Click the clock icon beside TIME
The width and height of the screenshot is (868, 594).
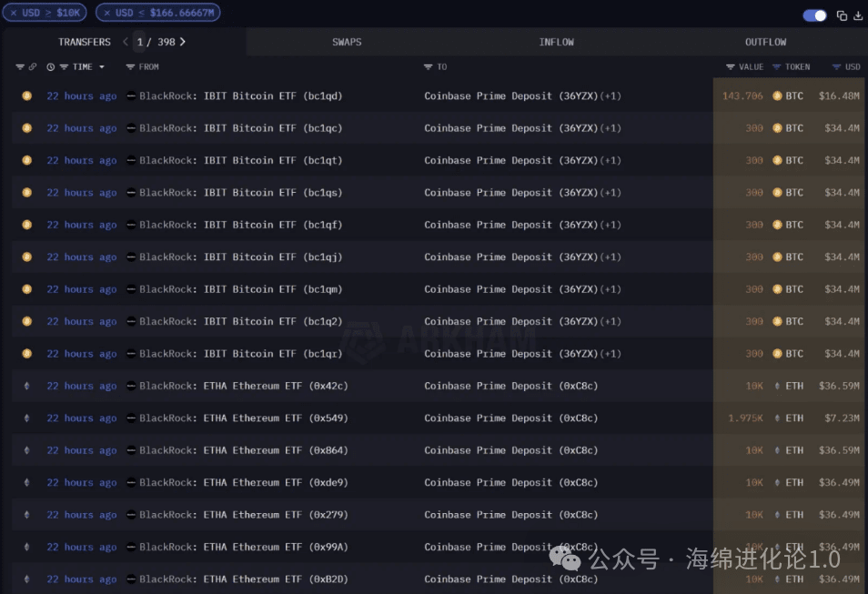[x=50, y=67]
